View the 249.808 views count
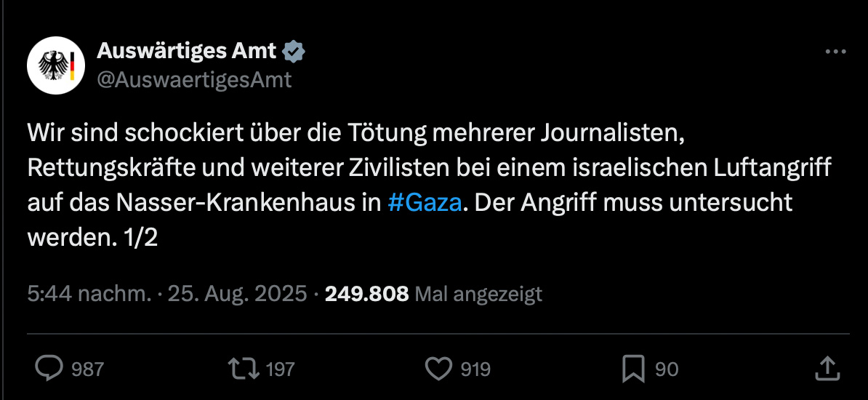The width and height of the screenshot is (868, 400). [366, 294]
